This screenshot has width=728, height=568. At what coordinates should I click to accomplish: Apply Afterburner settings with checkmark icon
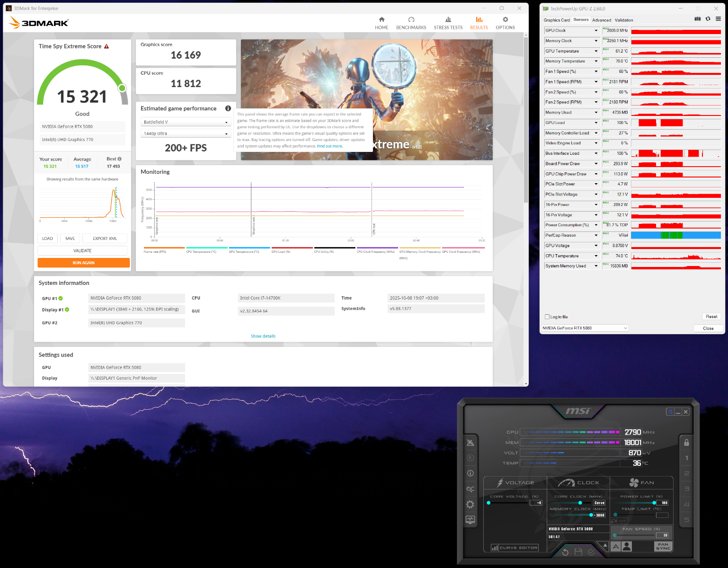point(591,552)
